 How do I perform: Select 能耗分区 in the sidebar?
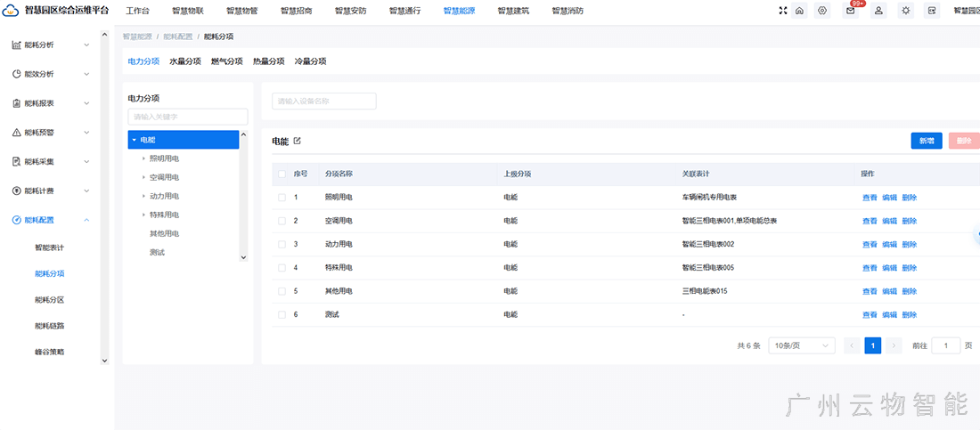[49, 300]
